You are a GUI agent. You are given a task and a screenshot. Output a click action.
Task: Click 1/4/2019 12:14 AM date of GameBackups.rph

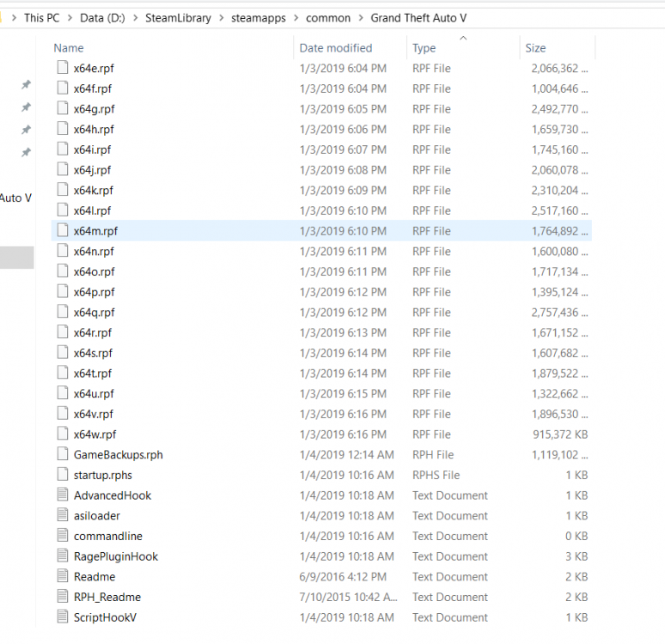[x=347, y=454]
